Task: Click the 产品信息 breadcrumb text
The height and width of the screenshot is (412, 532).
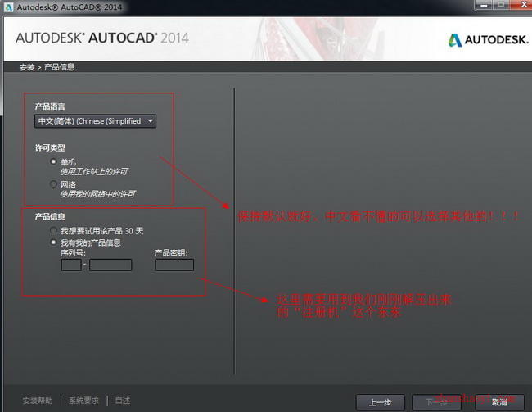Action: coord(60,67)
